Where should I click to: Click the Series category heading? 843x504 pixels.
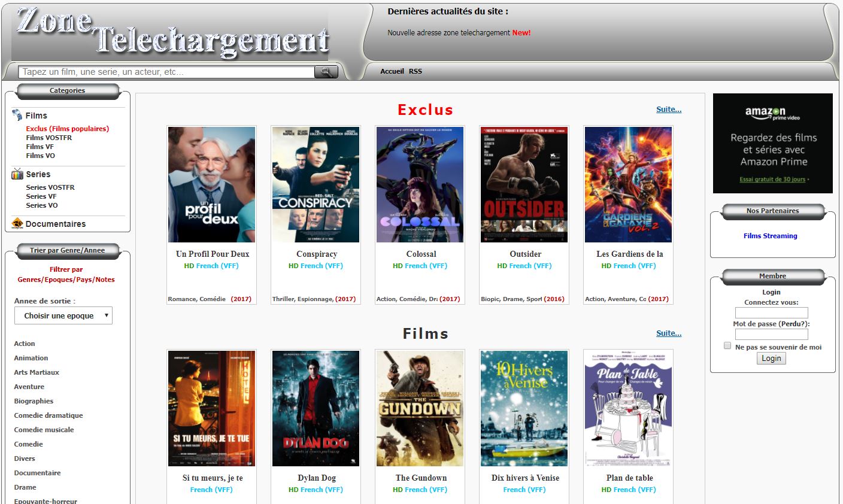click(x=38, y=174)
